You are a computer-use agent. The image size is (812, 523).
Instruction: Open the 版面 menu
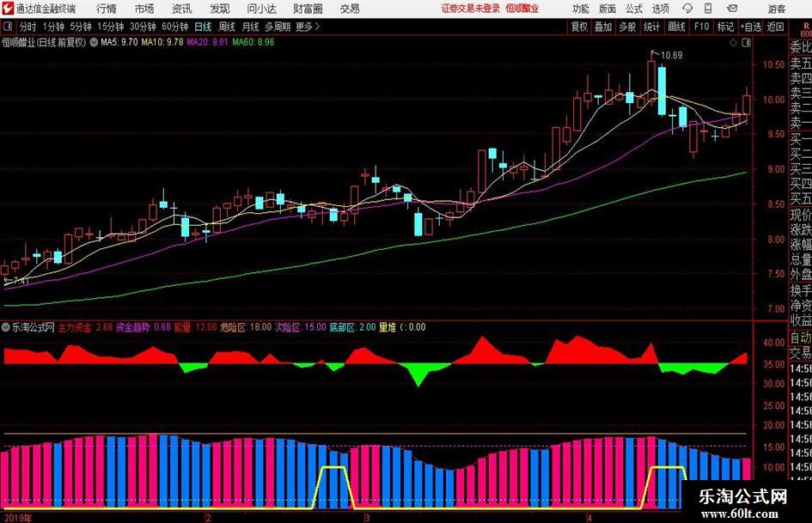pos(607,9)
